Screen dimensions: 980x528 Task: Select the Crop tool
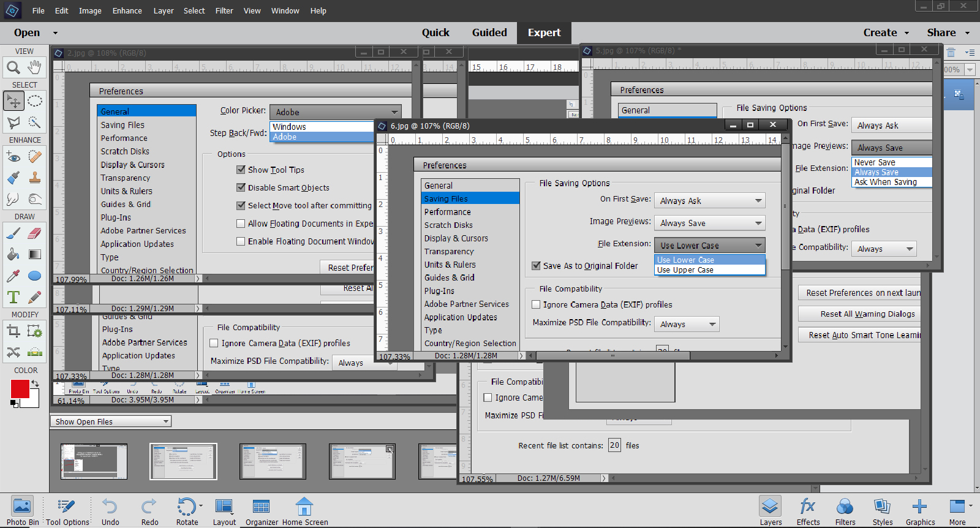pos(13,331)
